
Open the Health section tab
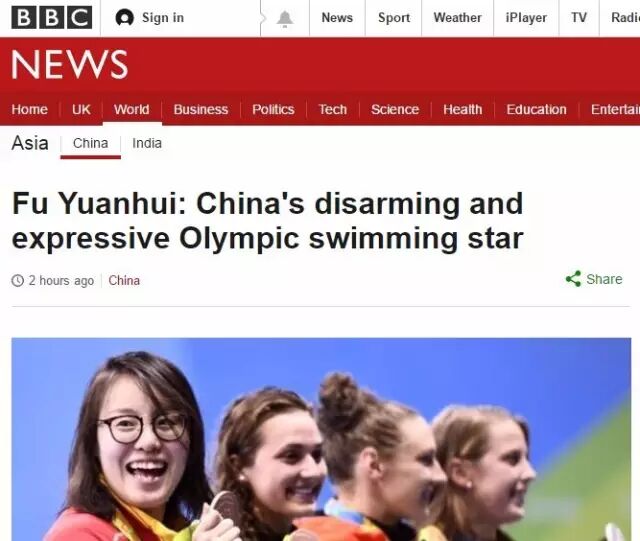coord(462,109)
